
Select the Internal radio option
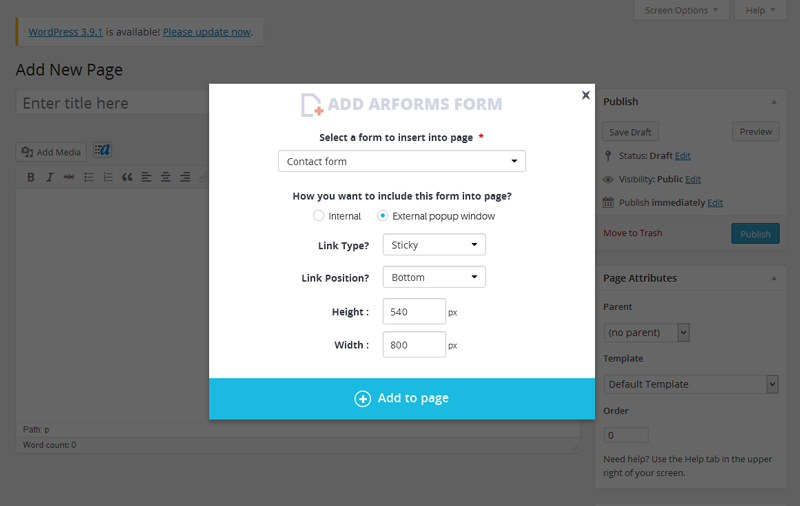point(318,216)
